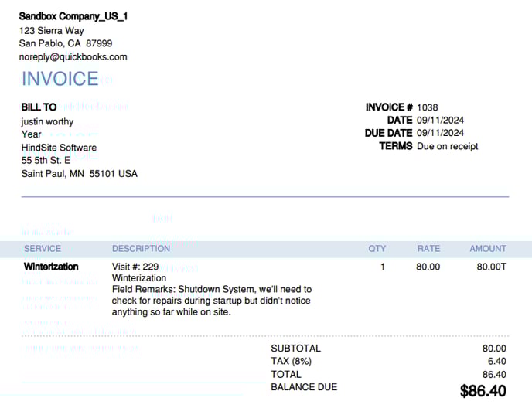The image size is (532, 415).
Task: Click the SERVICE column header
Action: pyautogui.click(x=43, y=249)
